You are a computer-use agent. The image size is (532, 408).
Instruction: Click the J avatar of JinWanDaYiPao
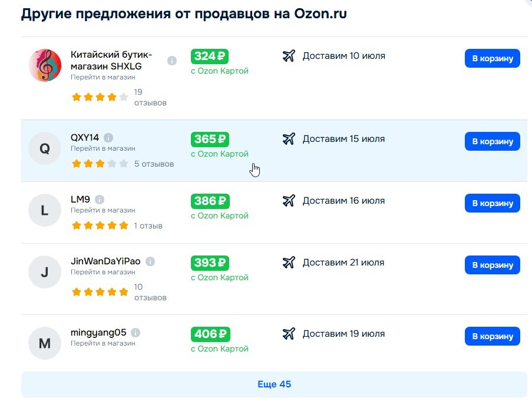45,272
